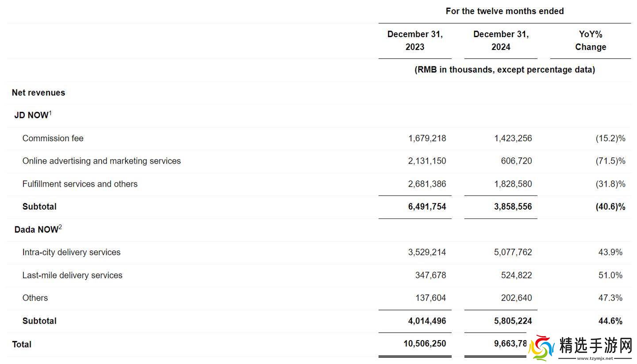Click the JD NOW subtotal value 6,491,754
The width and height of the screenshot is (637, 364).
point(427,207)
